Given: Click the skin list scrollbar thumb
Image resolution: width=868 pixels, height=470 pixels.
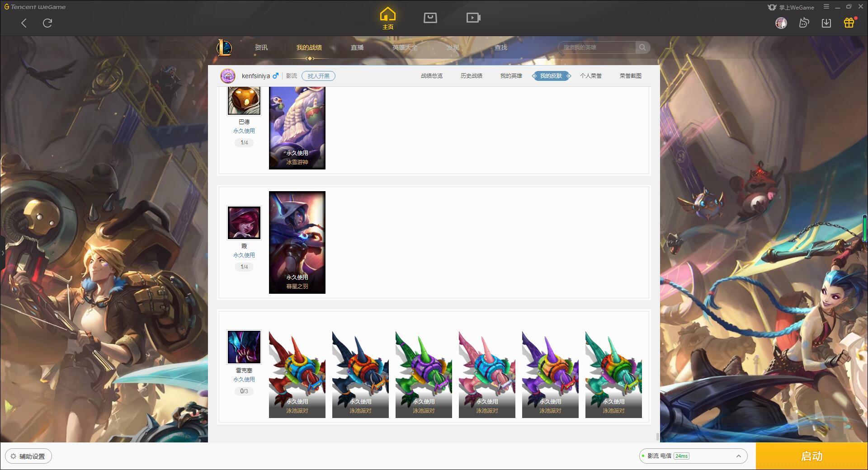Looking at the screenshot, I should (658, 437).
